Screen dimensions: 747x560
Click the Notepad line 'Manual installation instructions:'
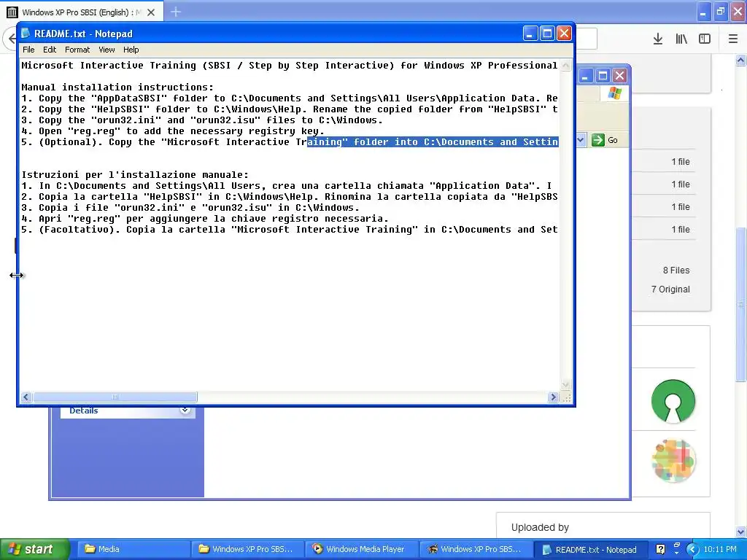(117, 87)
